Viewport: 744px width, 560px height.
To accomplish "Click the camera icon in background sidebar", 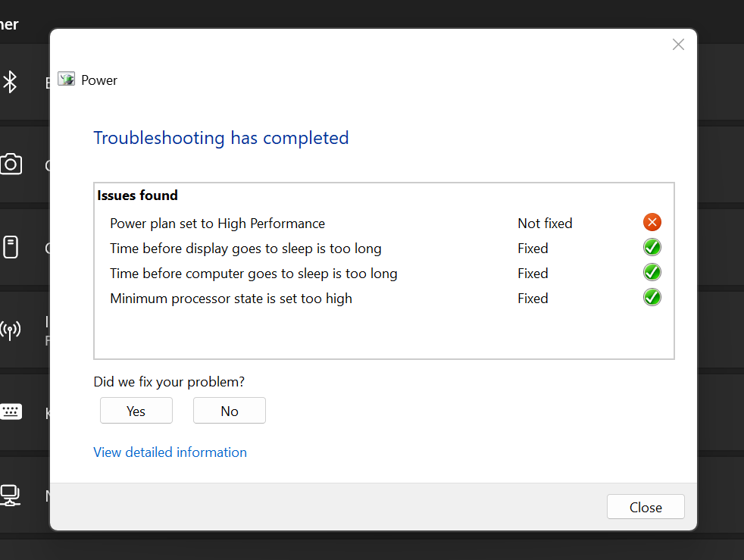I will coord(11,164).
